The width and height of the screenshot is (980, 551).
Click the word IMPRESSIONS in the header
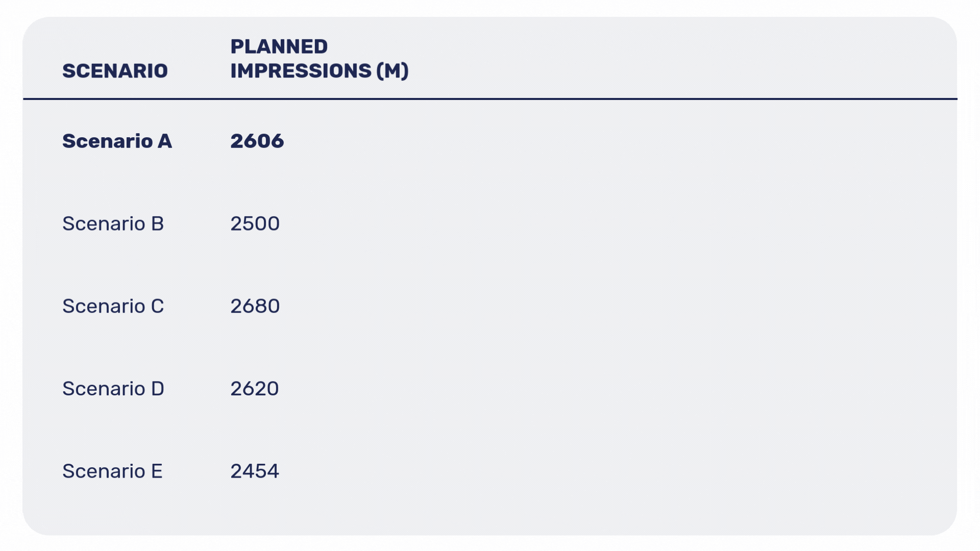pos(301,71)
